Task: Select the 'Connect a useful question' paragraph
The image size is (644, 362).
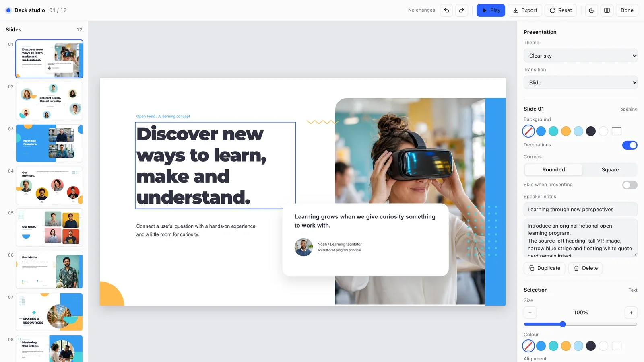Action: pos(196,230)
